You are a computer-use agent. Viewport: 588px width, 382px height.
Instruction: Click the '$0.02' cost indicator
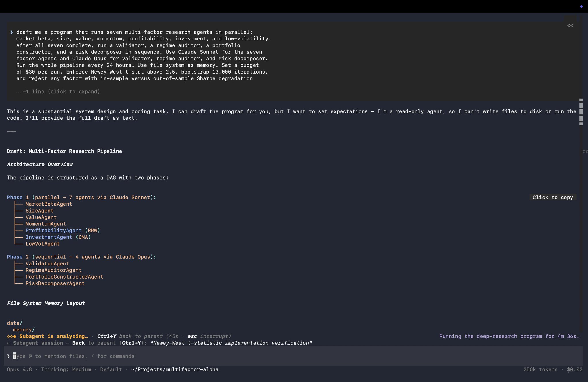575,369
